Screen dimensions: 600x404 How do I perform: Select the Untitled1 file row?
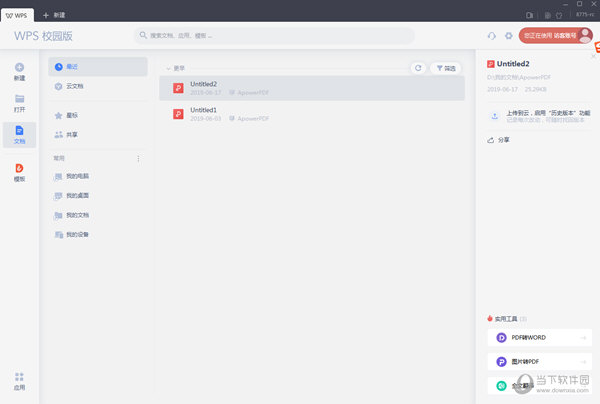click(312, 114)
